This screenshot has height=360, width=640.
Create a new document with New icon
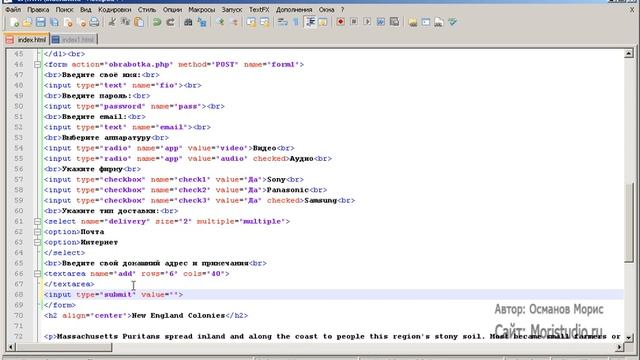coord(14,22)
